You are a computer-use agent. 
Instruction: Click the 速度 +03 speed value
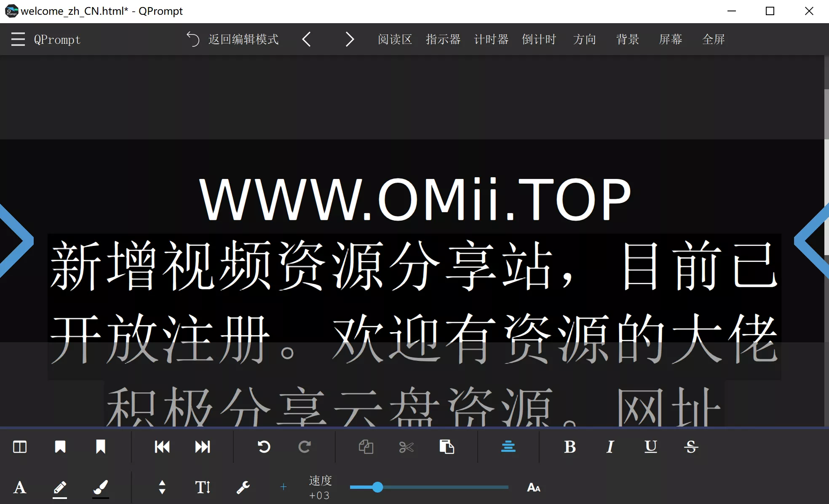320,488
